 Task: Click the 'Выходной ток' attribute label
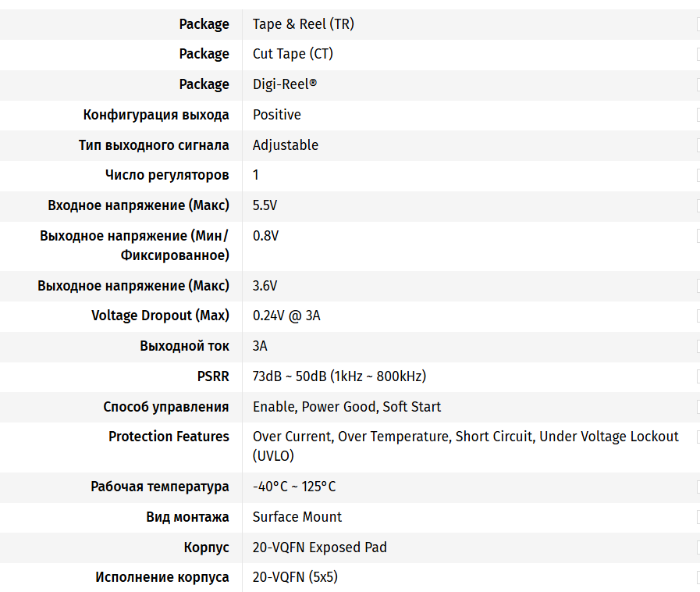[184, 346]
